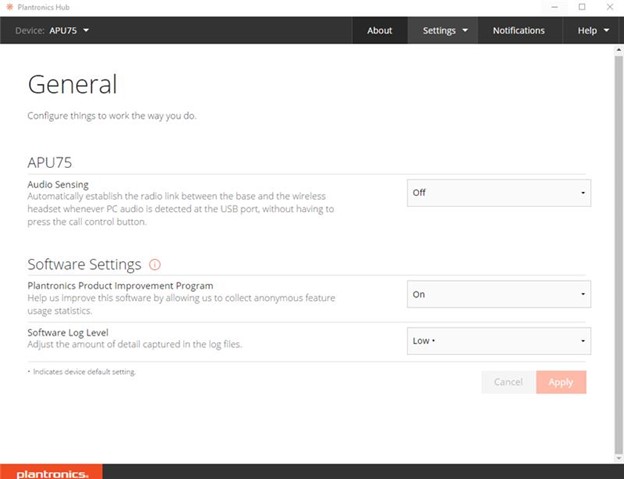Click the plantronics logo in the footer

click(51, 472)
